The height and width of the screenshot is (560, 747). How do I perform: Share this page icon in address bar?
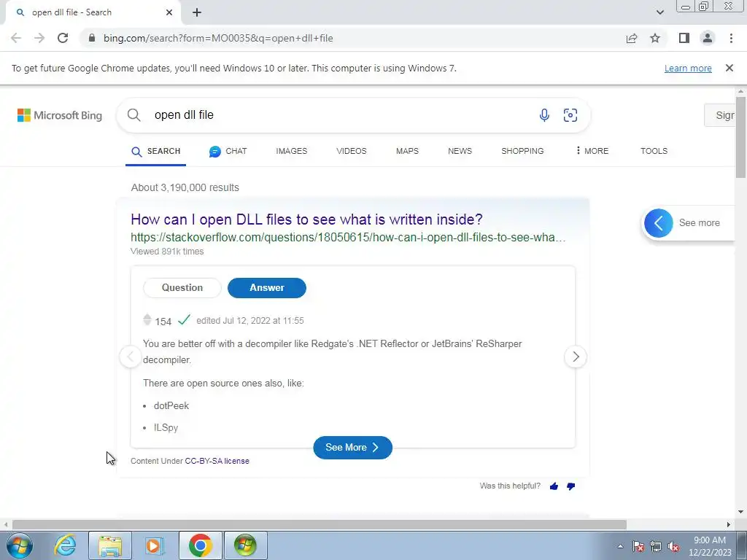(632, 38)
